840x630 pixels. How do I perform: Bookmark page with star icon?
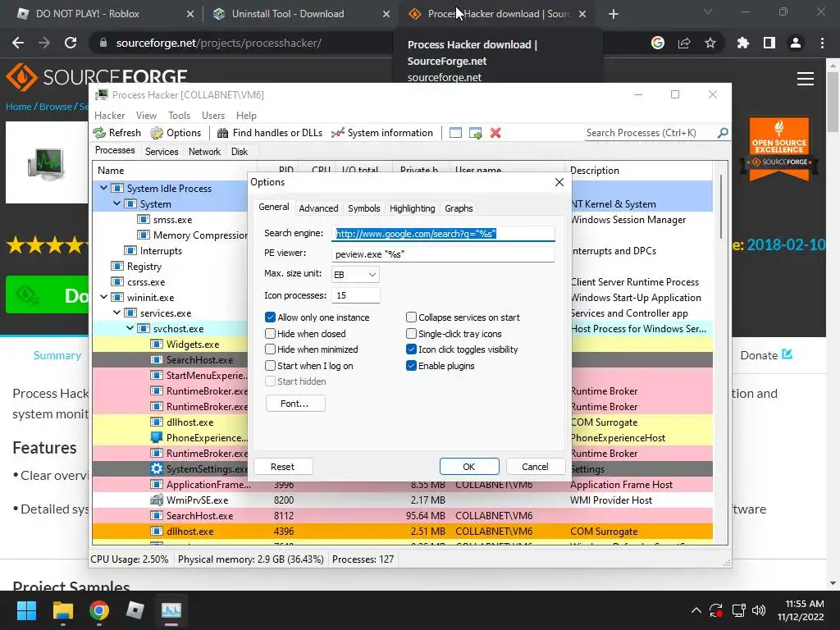[x=710, y=43]
